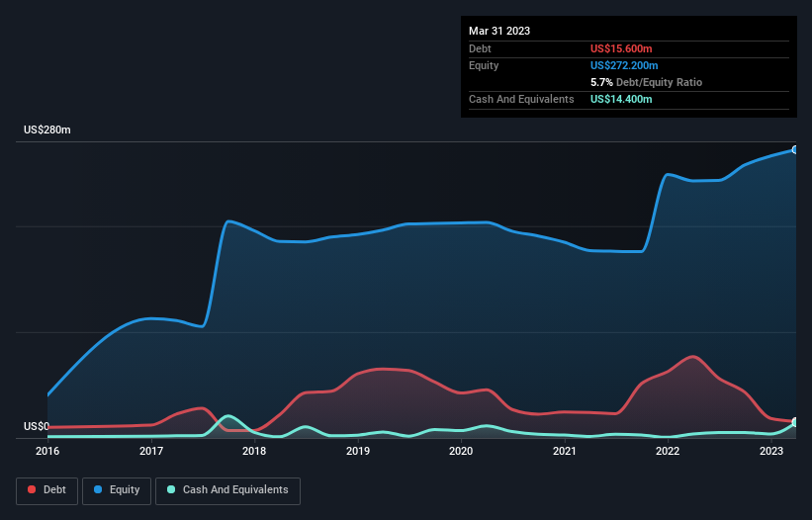Click the red Debt legend dot

coord(32,489)
